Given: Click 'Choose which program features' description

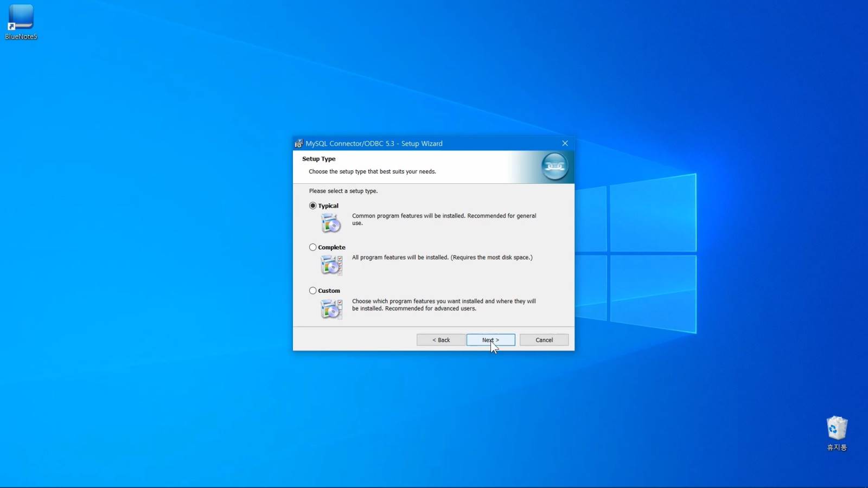Looking at the screenshot, I should tap(444, 305).
